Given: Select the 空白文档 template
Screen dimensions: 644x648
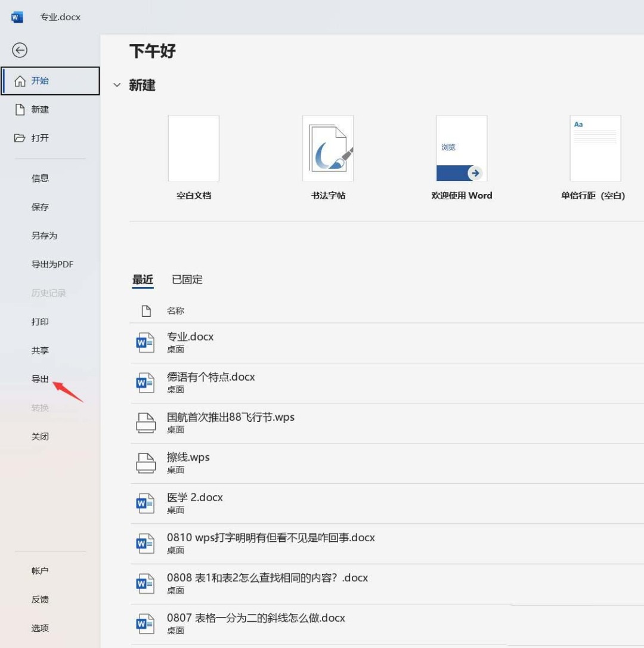Looking at the screenshot, I should tap(193, 148).
